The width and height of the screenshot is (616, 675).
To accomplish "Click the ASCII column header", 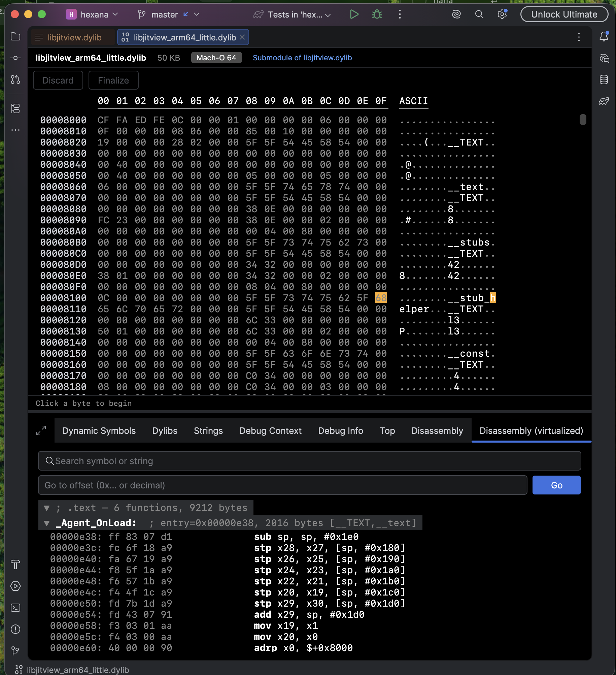I will tap(414, 101).
